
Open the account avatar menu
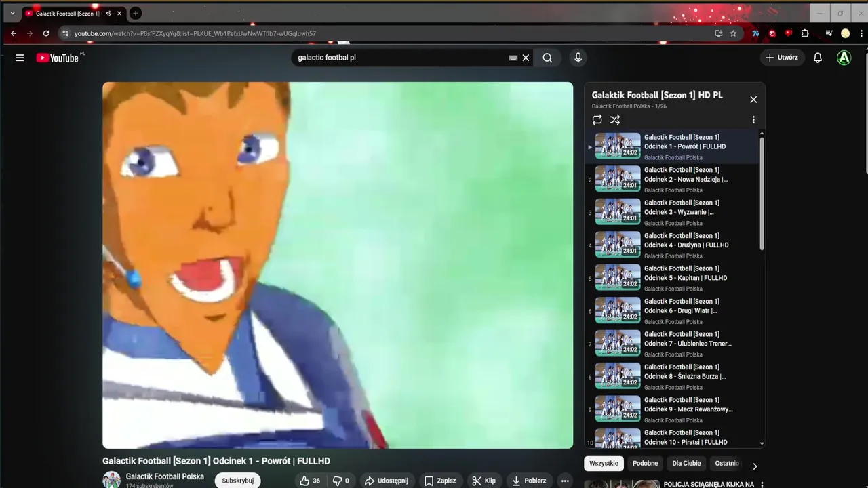[844, 58]
